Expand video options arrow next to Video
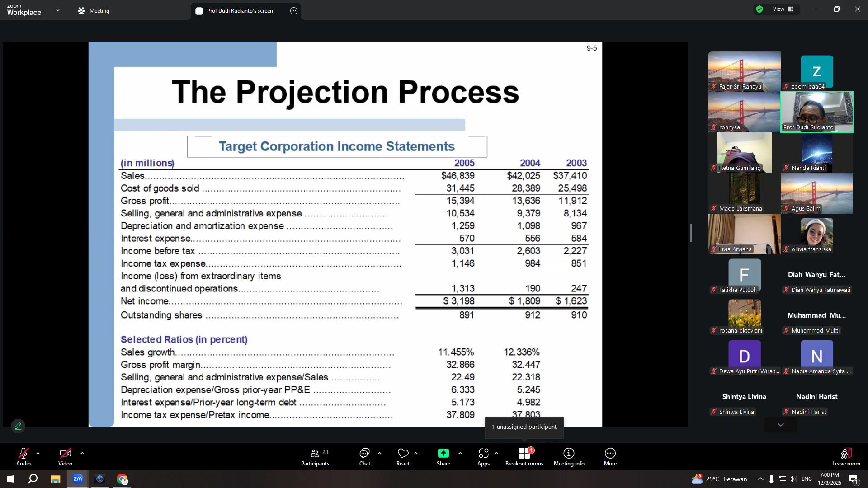This screenshot has width=868, height=488. [82, 453]
